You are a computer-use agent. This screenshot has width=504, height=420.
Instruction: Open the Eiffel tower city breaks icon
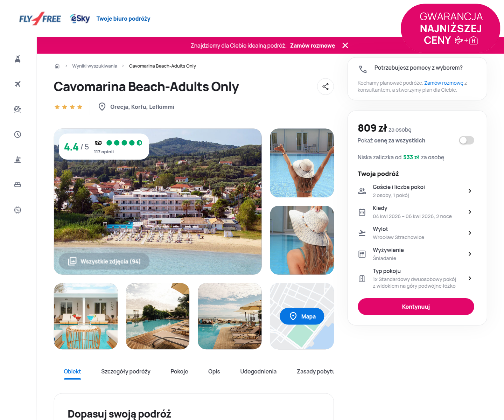point(17,160)
